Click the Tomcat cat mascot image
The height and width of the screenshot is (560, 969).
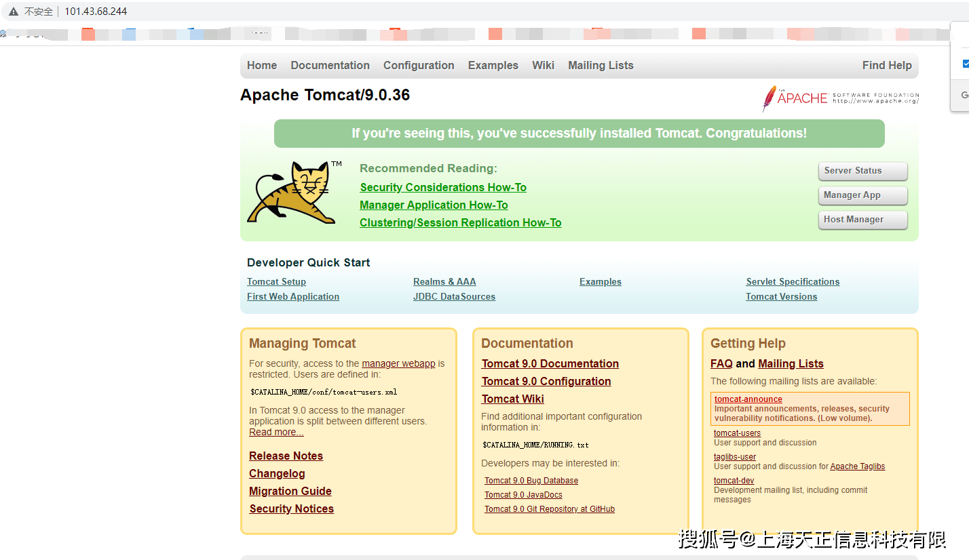click(x=294, y=192)
